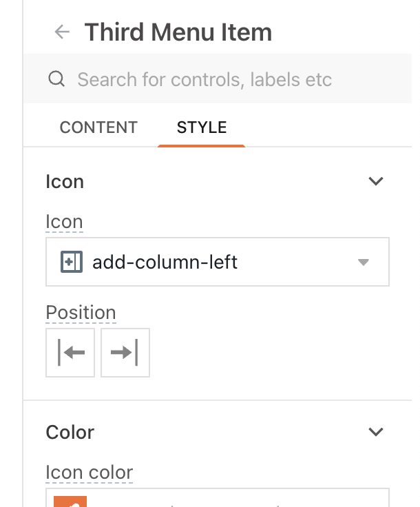This screenshot has height=507, width=420.
Task: Collapse the Icon section chevron
Action: click(375, 182)
